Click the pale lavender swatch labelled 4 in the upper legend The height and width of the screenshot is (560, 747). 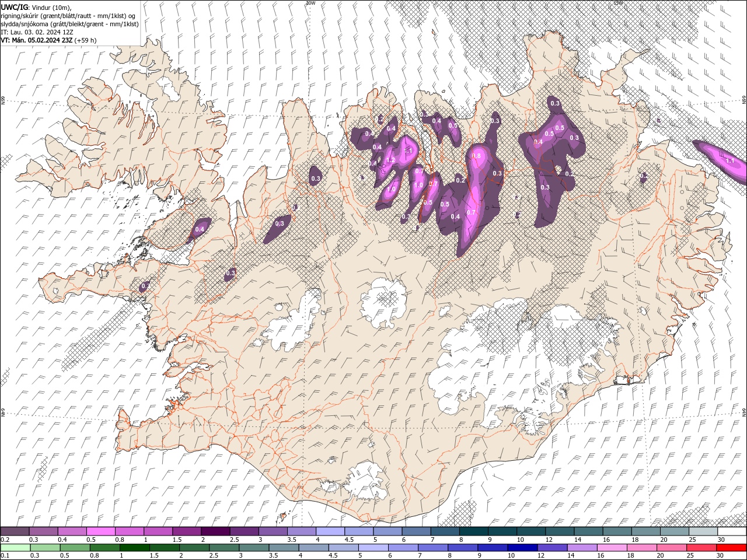click(x=330, y=531)
